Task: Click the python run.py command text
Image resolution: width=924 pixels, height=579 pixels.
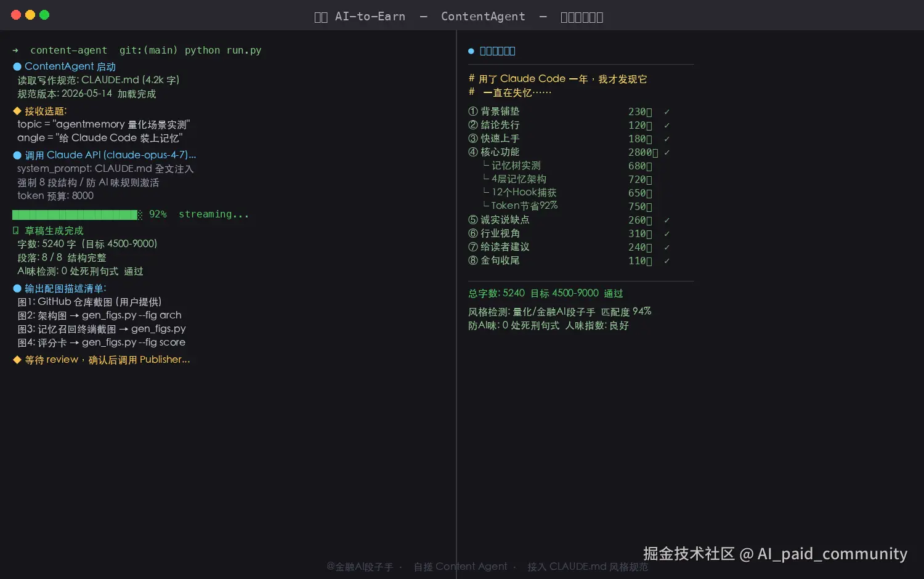Action: point(223,51)
